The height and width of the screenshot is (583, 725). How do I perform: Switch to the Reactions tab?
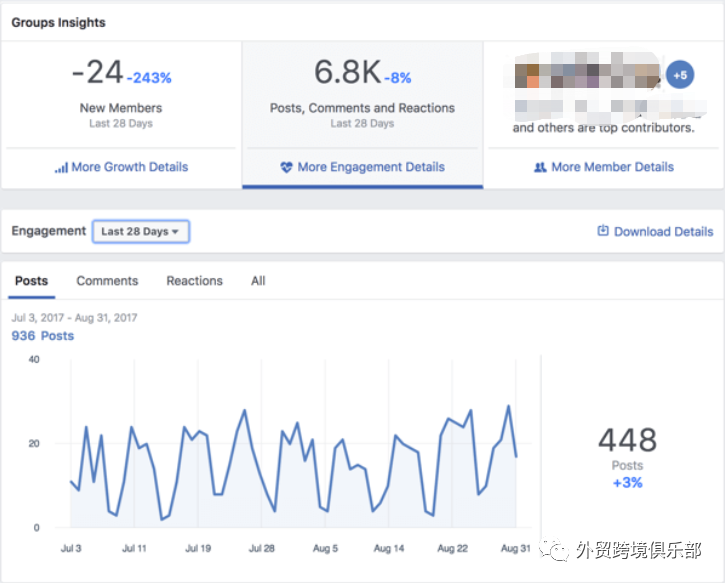tap(195, 281)
